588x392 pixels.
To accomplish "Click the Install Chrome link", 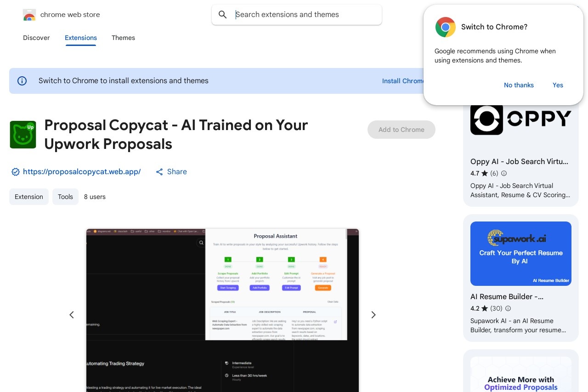I will (403, 81).
